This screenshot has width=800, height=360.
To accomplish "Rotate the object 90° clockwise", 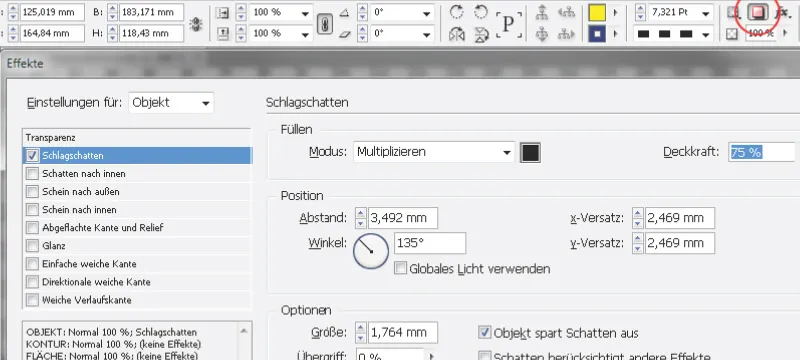I will tap(457, 12).
